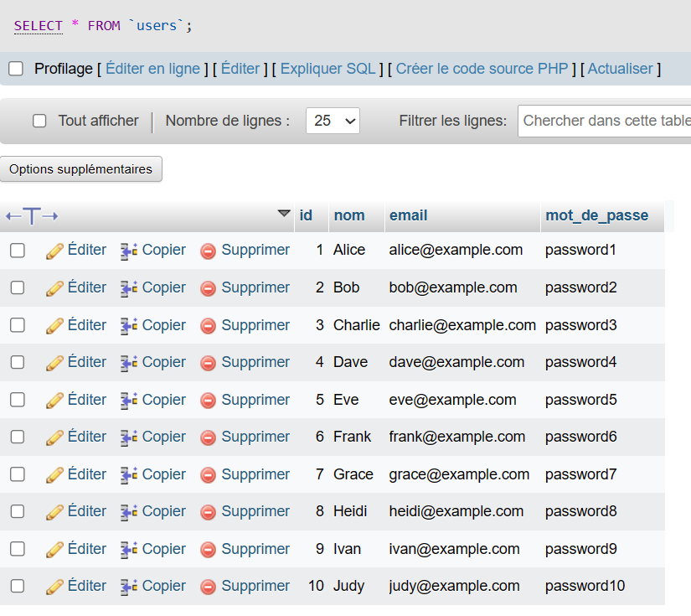Sort by the email column header
Viewport: 691px width, 616px height.
(408, 215)
